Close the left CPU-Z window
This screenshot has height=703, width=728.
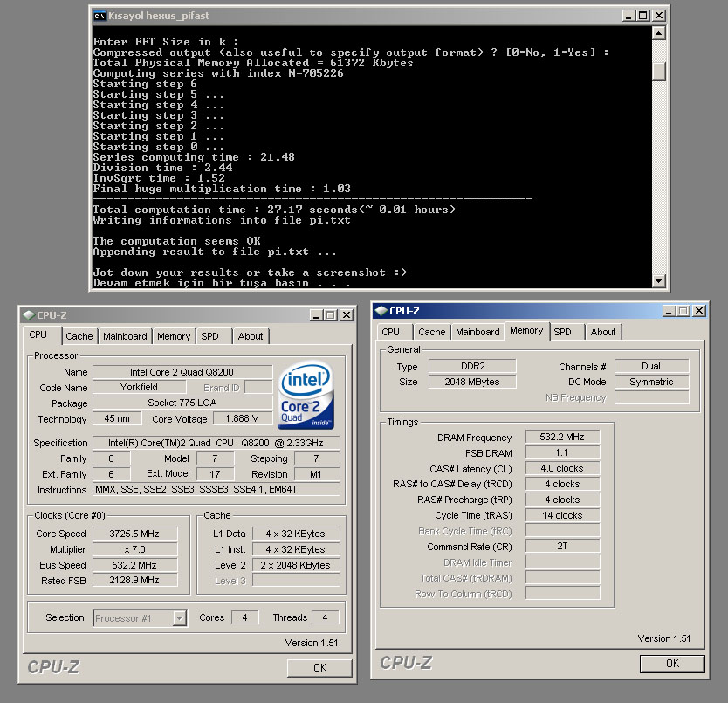(x=347, y=315)
